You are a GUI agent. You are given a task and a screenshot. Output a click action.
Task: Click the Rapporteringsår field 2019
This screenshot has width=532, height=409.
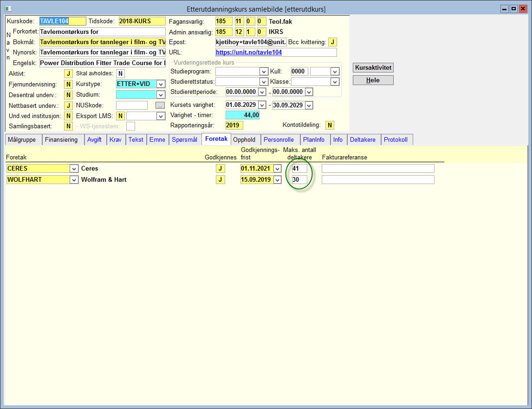pyautogui.click(x=234, y=125)
